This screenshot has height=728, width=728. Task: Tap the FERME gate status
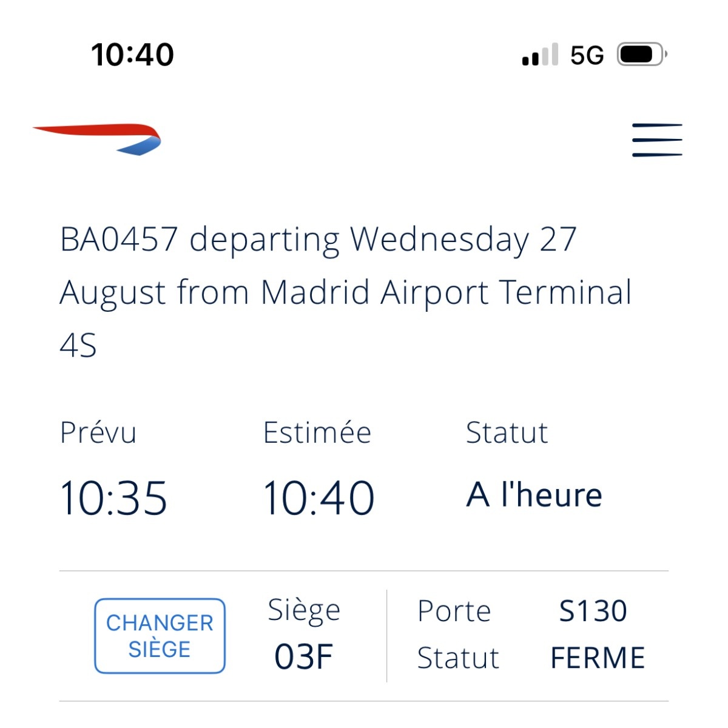tap(598, 658)
